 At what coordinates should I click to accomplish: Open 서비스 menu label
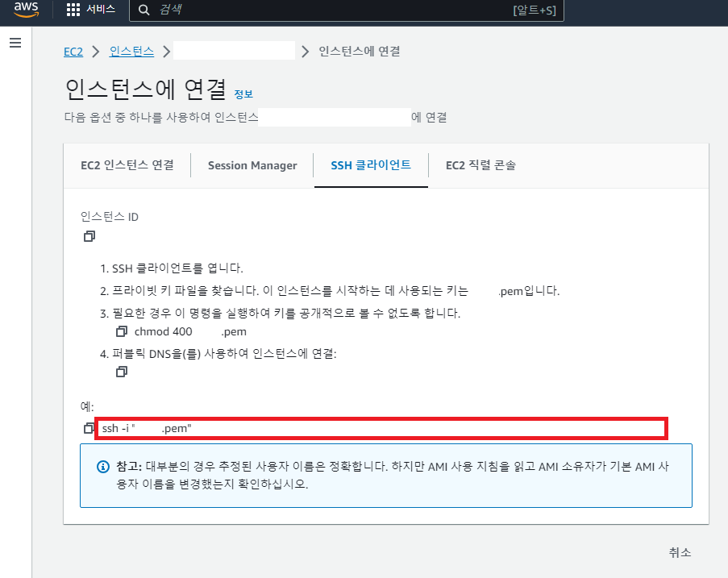click(x=101, y=9)
